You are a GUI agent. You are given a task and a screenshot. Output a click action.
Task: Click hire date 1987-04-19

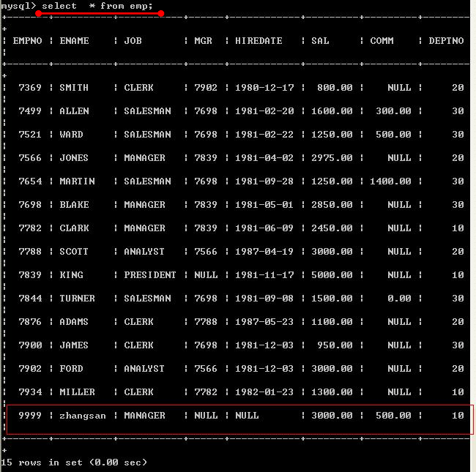[x=264, y=252]
